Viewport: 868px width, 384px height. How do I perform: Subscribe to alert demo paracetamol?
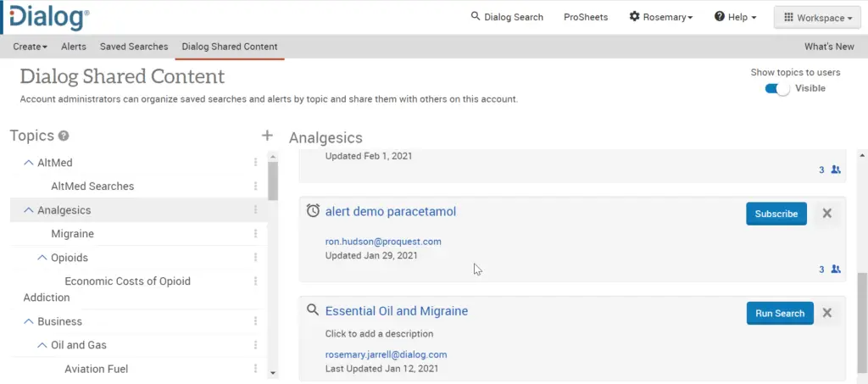776,214
